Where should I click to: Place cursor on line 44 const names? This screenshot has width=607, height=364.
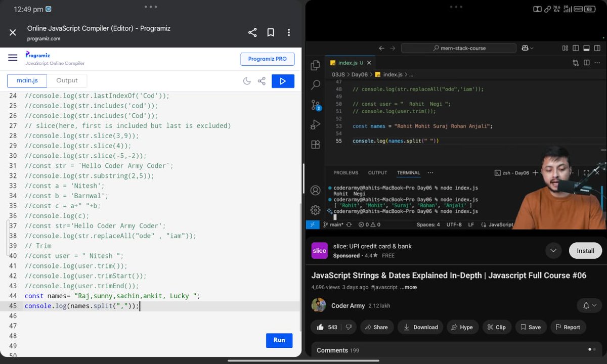click(112, 296)
